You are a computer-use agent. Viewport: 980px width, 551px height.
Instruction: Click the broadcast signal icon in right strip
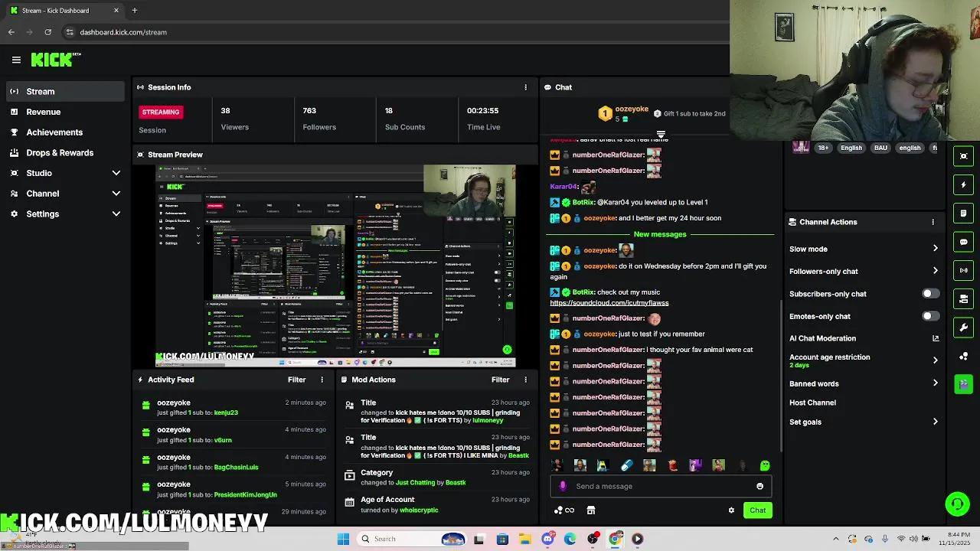(964, 270)
